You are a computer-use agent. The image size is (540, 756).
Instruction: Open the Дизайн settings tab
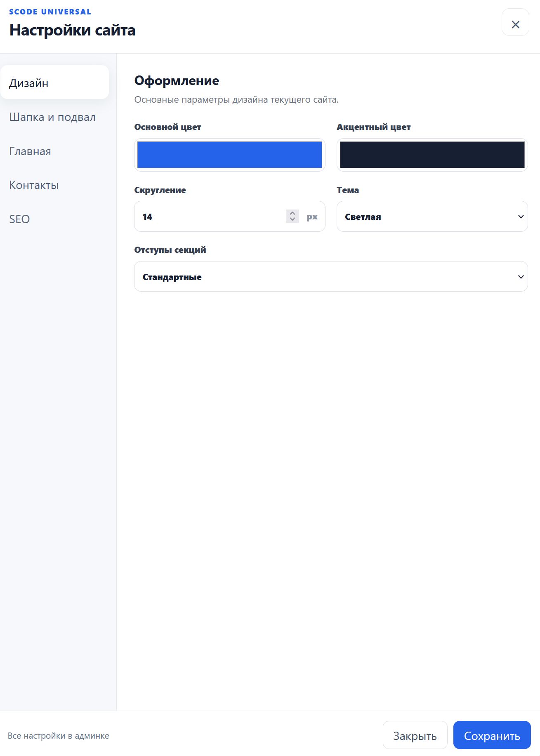pos(54,82)
